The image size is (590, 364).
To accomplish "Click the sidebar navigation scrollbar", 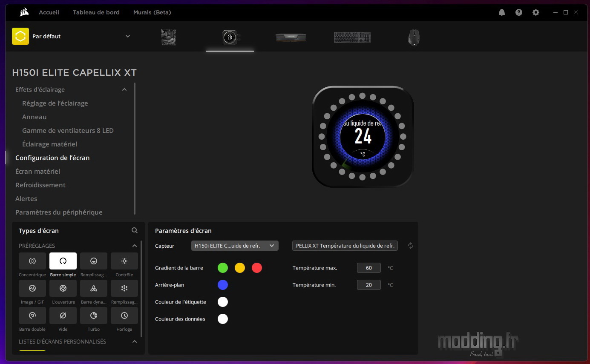I will click(135, 149).
